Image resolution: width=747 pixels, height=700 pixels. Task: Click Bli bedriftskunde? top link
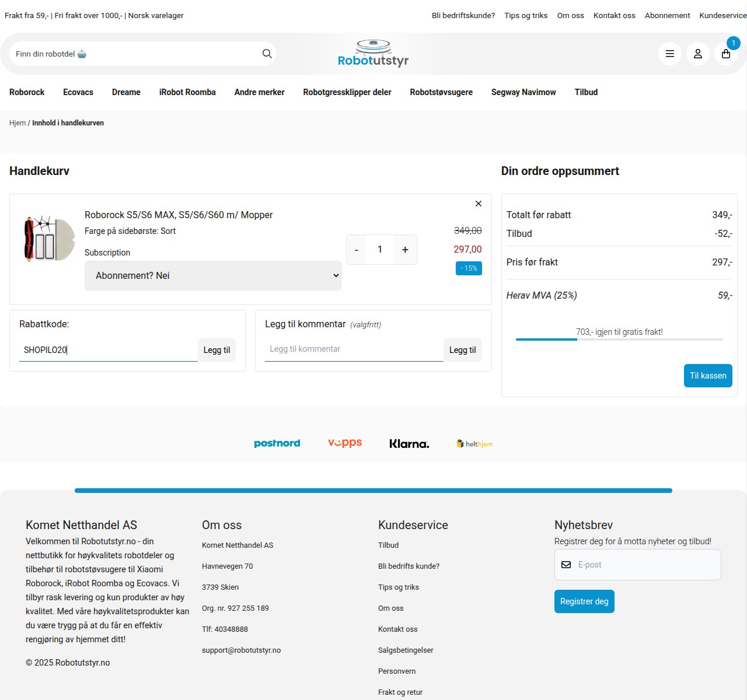click(x=463, y=16)
